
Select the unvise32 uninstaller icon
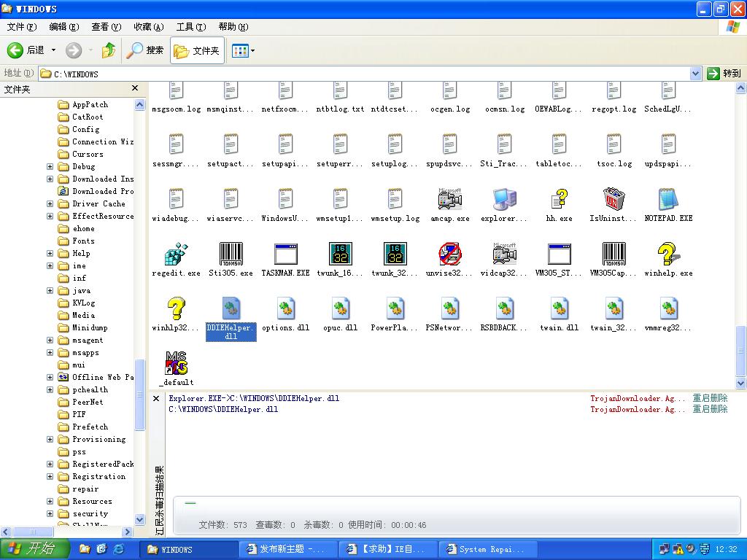(449, 254)
